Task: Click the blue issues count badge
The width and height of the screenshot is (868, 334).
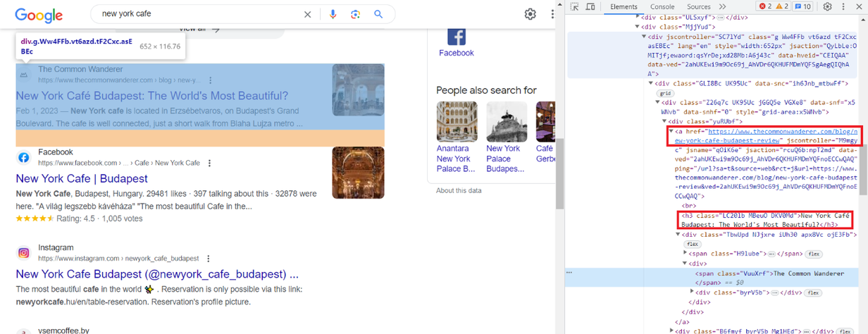Action: (x=803, y=6)
